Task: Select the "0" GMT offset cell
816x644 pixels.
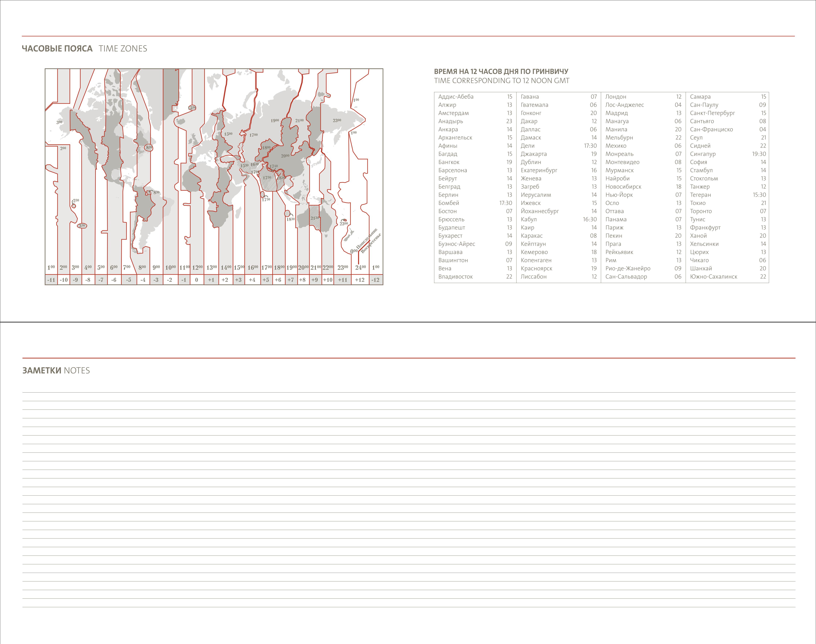Action: click(197, 280)
